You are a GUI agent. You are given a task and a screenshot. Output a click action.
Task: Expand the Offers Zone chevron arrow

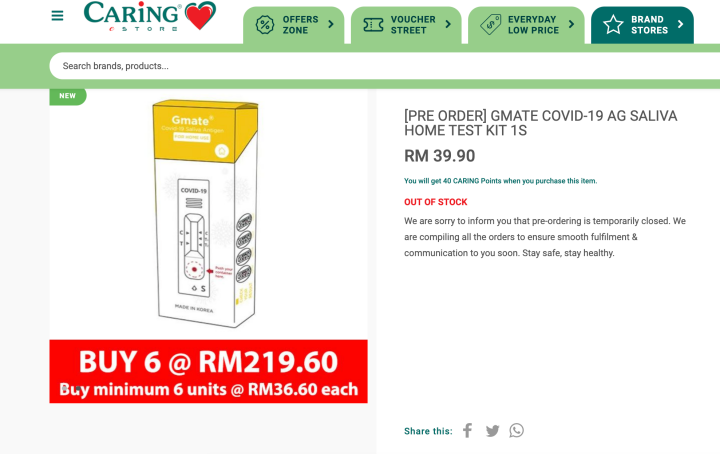pos(331,24)
